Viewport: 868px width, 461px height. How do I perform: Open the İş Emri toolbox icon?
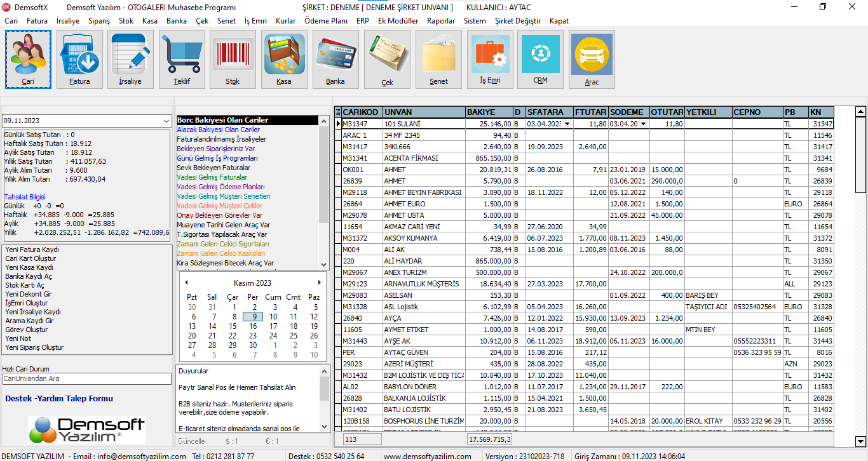[490, 59]
